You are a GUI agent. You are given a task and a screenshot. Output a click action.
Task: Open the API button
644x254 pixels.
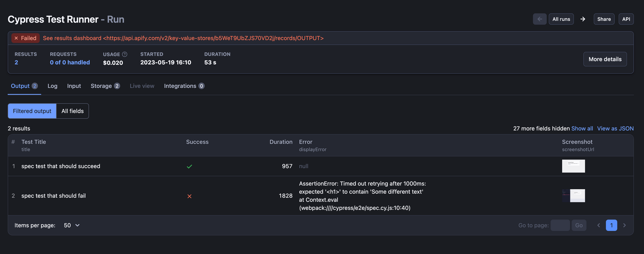626,19
